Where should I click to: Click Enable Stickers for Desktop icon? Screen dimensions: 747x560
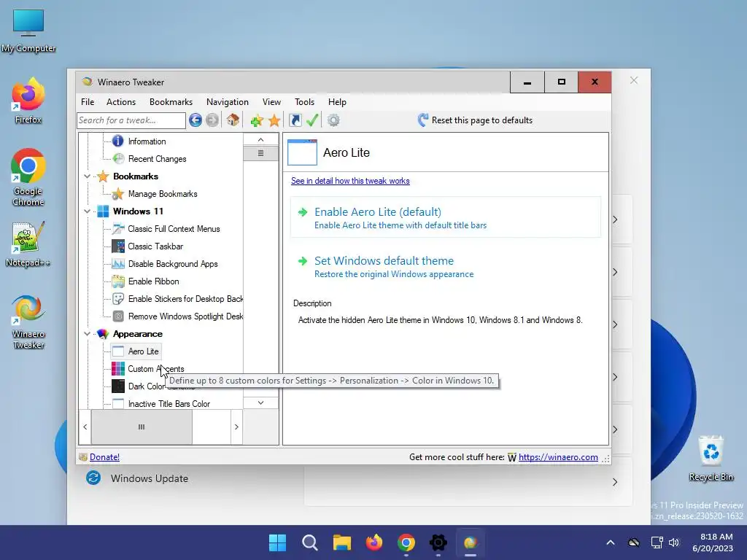118,299
